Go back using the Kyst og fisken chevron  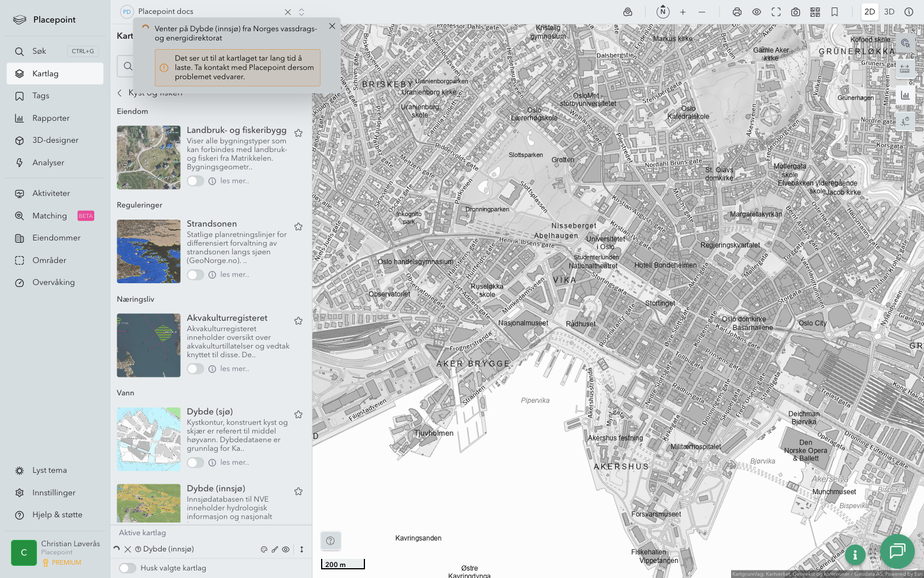click(120, 93)
